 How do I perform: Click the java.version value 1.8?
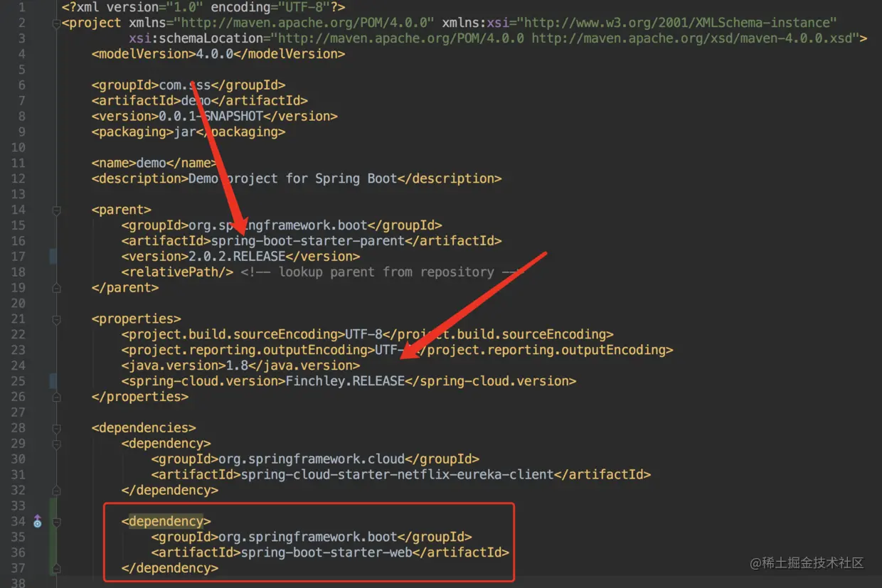237,365
